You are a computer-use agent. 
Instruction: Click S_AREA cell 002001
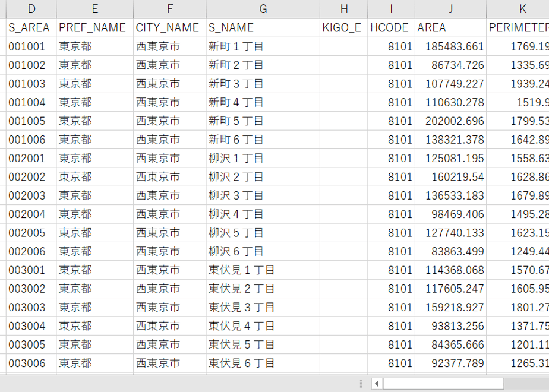31,158
